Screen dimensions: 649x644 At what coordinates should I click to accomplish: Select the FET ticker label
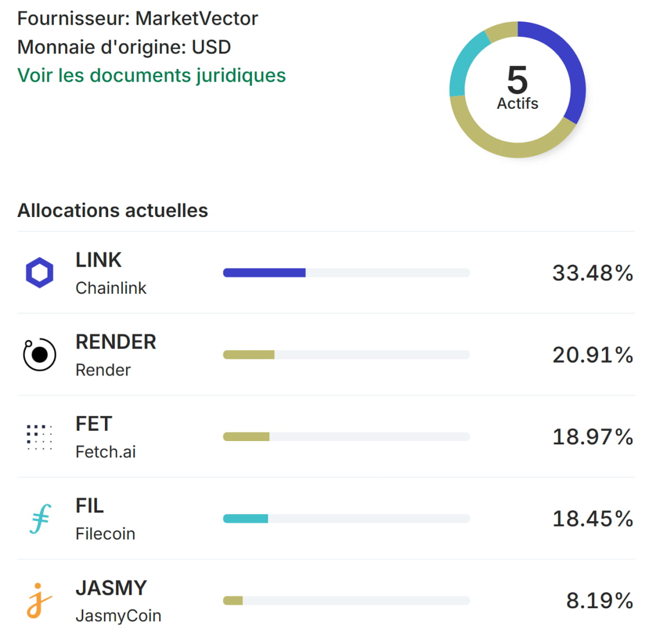coord(94,424)
